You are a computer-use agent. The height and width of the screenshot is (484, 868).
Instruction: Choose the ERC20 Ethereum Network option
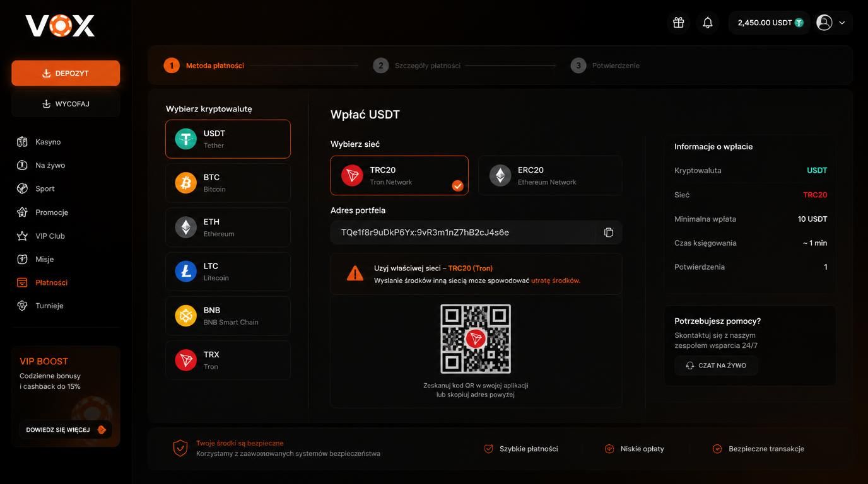[550, 175]
